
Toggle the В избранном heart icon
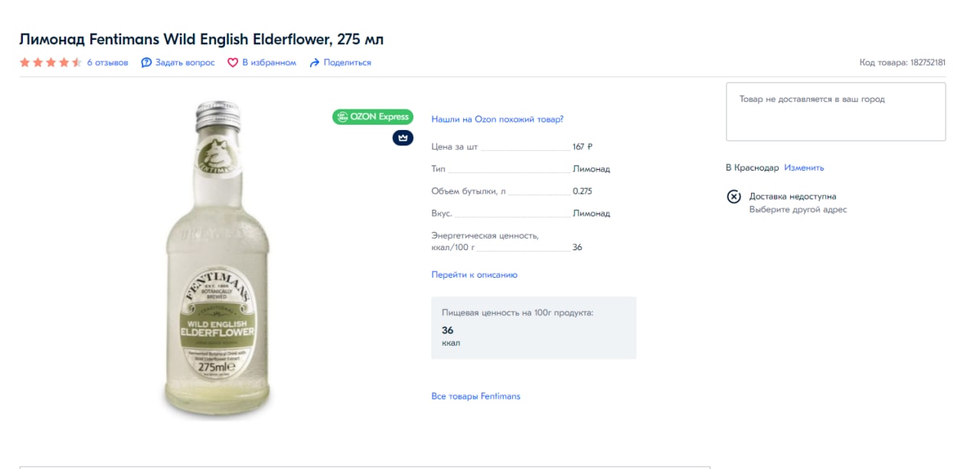click(233, 63)
